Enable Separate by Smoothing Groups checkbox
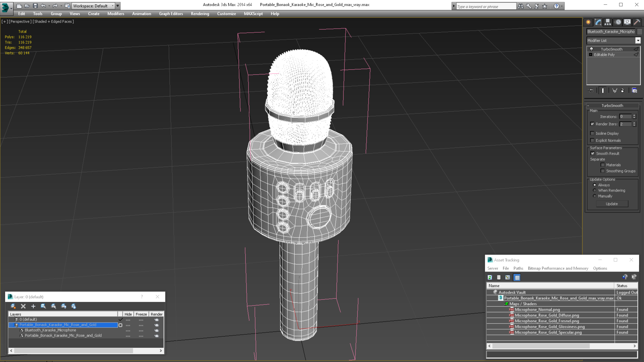This screenshot has height=362, width=644. point(603,171)
